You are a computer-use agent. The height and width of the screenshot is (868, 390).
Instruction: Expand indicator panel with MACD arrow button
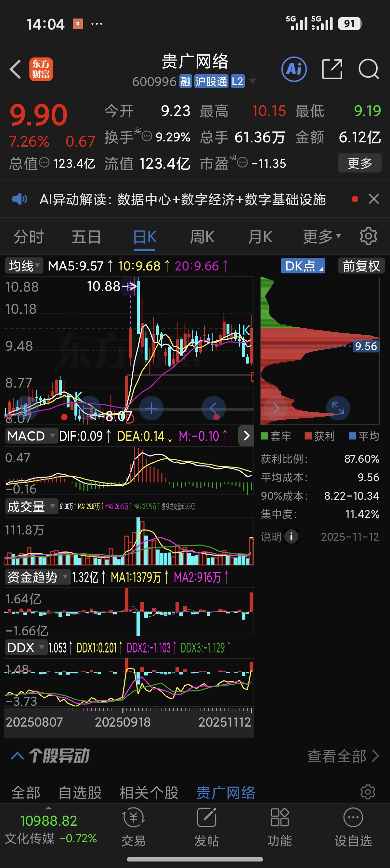246,436
